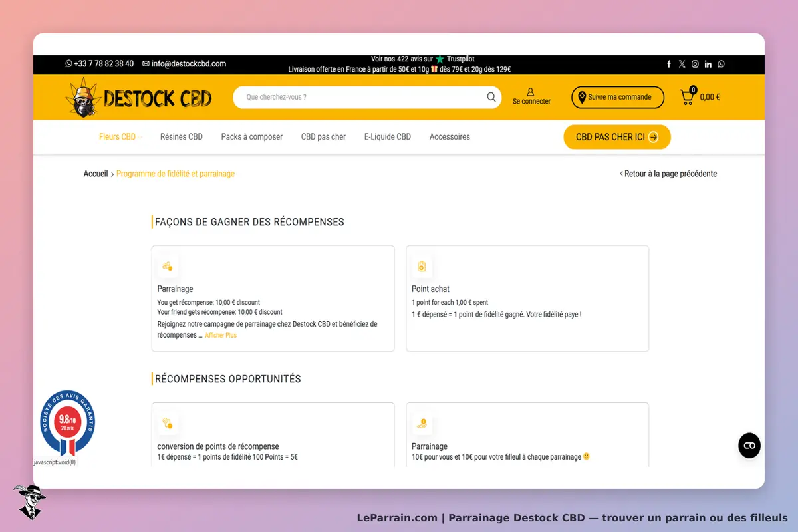Image resolution: width=798 pixels, height=532 pixels.
Task: Click "Your friend gets récompense: 10,00 € discount"
Action: click(220, 312)
